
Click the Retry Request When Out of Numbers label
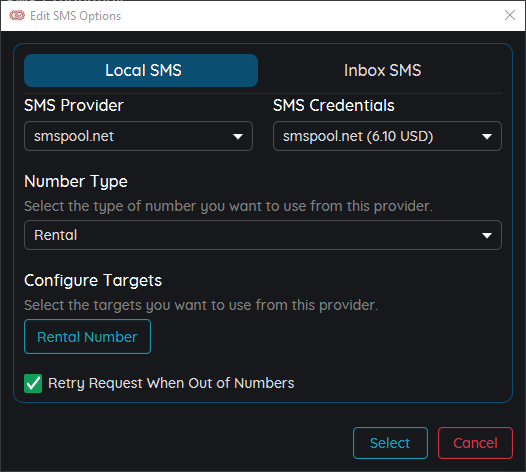[171, 383]
